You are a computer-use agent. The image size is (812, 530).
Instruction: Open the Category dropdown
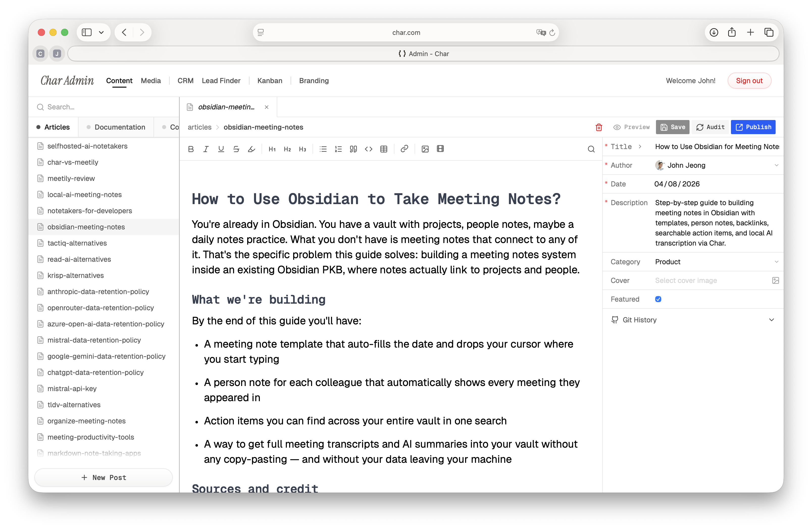tap(717, 262)
